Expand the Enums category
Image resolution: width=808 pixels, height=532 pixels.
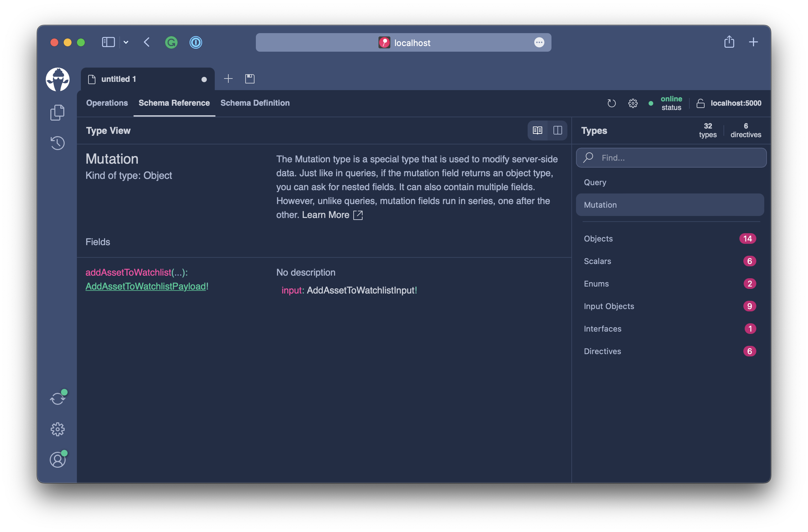pyautogui.click(x=670, y=284)
